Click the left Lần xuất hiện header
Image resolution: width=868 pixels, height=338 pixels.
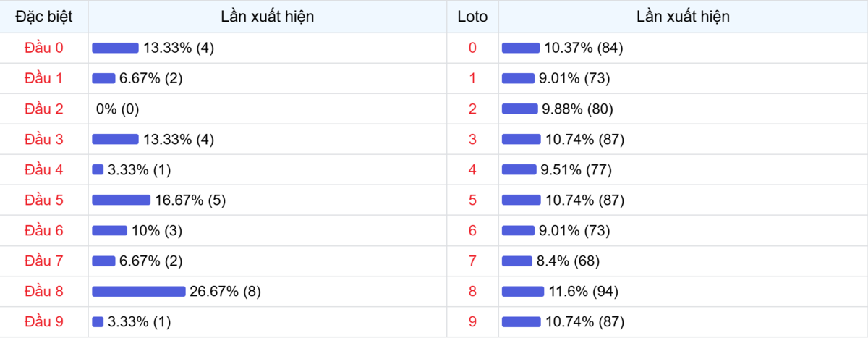(268, 16)
